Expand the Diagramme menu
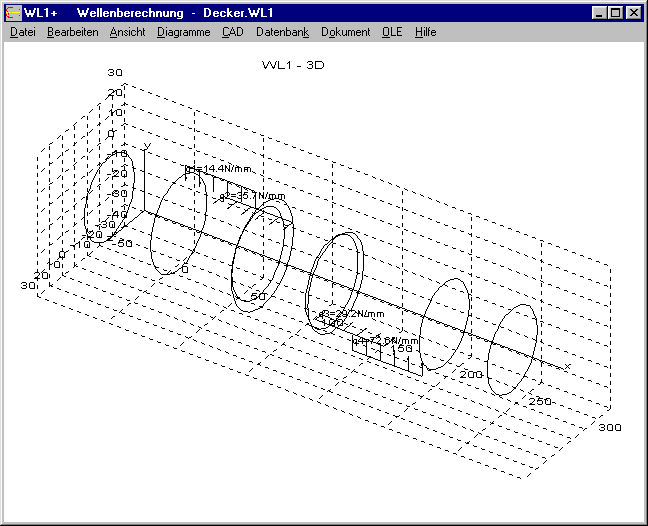 [183, 32]
